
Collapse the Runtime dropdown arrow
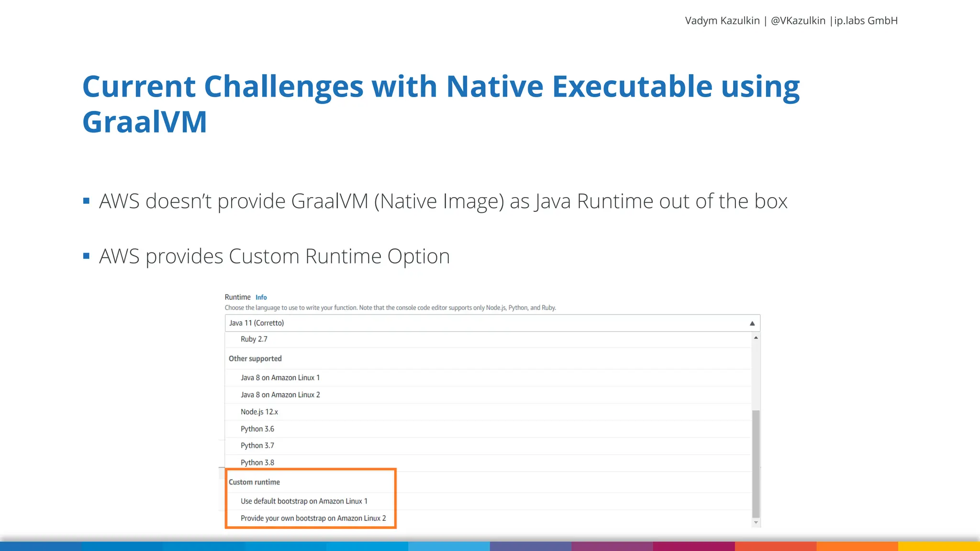pos(752,323)
